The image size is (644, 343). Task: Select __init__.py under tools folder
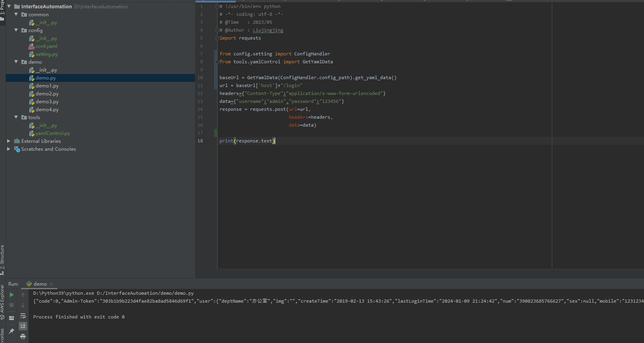[46, 125]
